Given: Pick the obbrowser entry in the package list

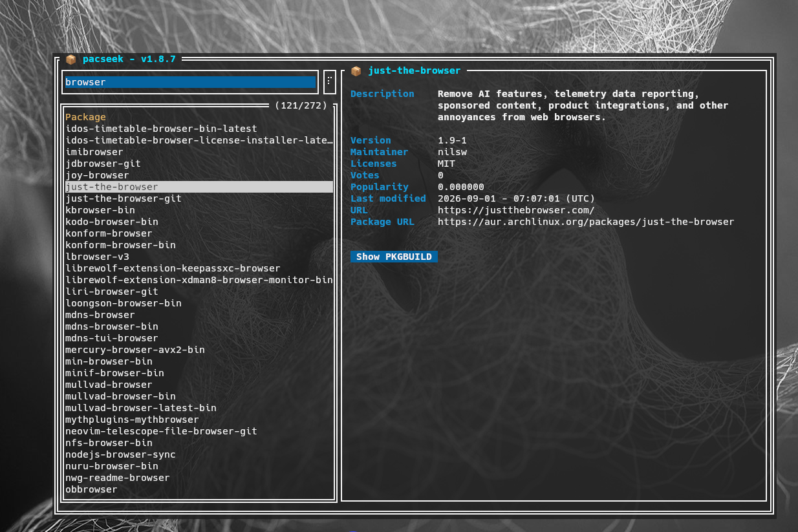Looking at the screenshot, I should click(91, 489).
